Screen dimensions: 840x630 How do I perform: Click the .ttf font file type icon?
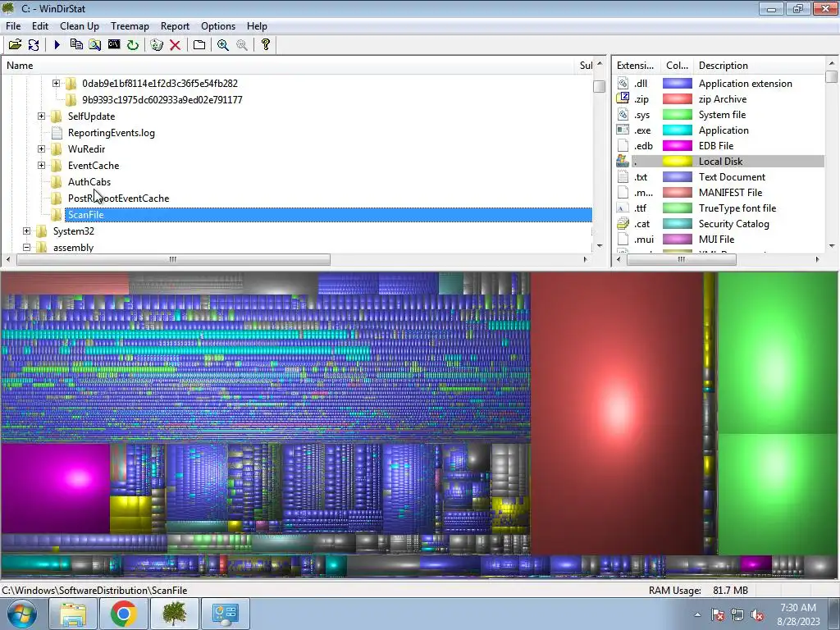pos(623,208)
